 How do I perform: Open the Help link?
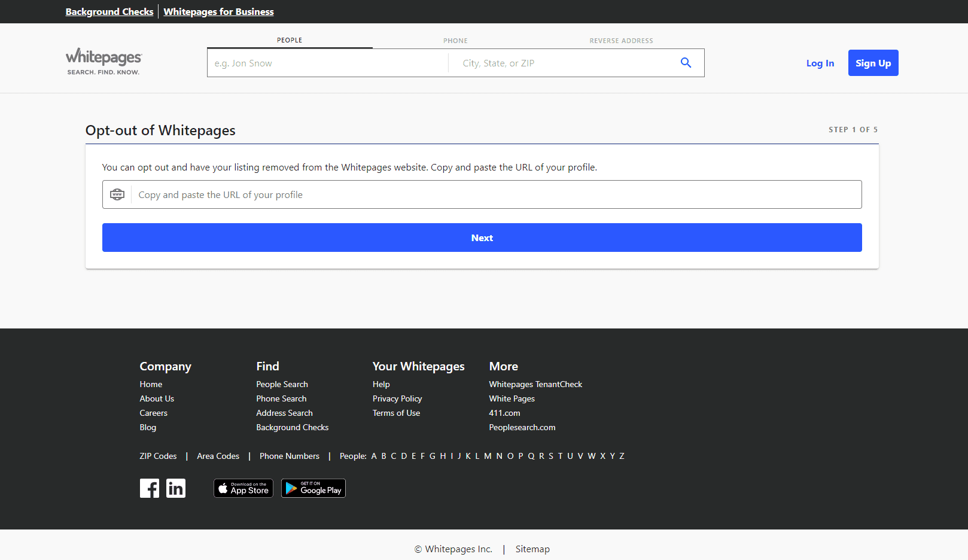point(381,384)
